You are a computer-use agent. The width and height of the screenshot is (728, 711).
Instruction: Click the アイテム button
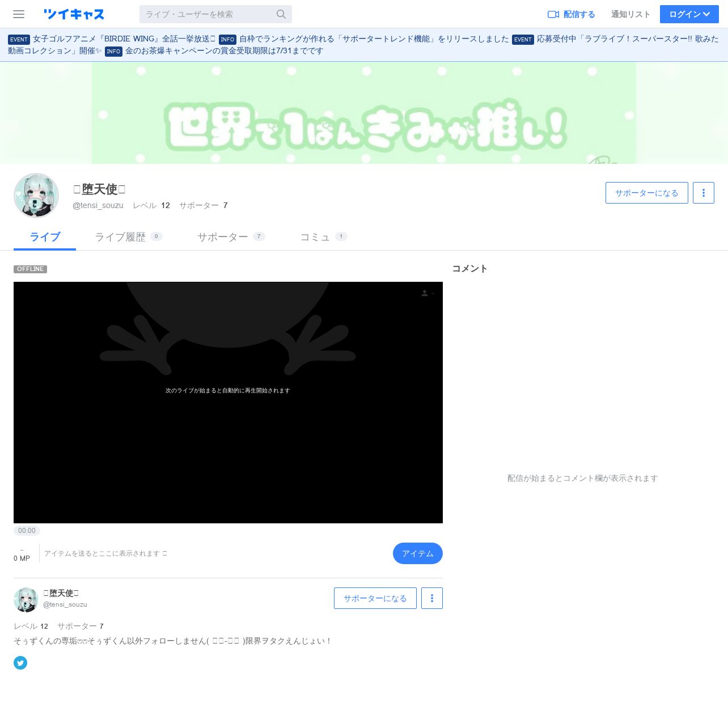pyautogui.click(x=418, y=553)
